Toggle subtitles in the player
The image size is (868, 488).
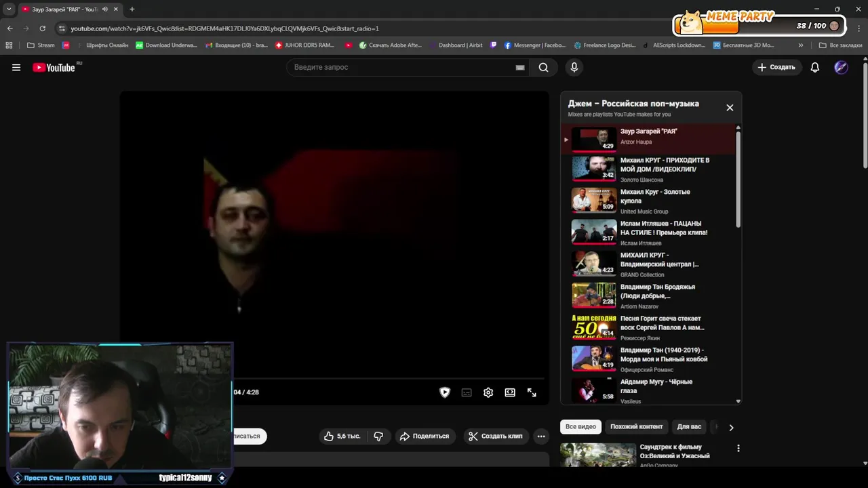(467, 392)
